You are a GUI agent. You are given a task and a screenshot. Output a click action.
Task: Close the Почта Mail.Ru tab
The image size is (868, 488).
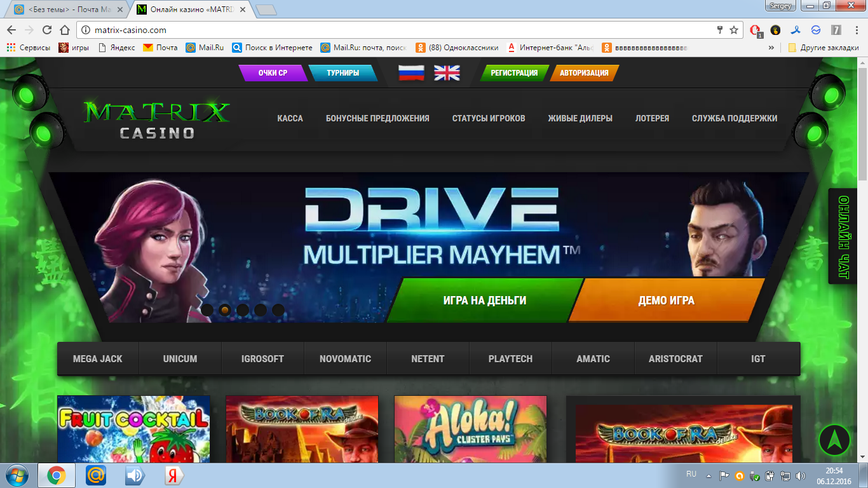[x=119, y=10]
